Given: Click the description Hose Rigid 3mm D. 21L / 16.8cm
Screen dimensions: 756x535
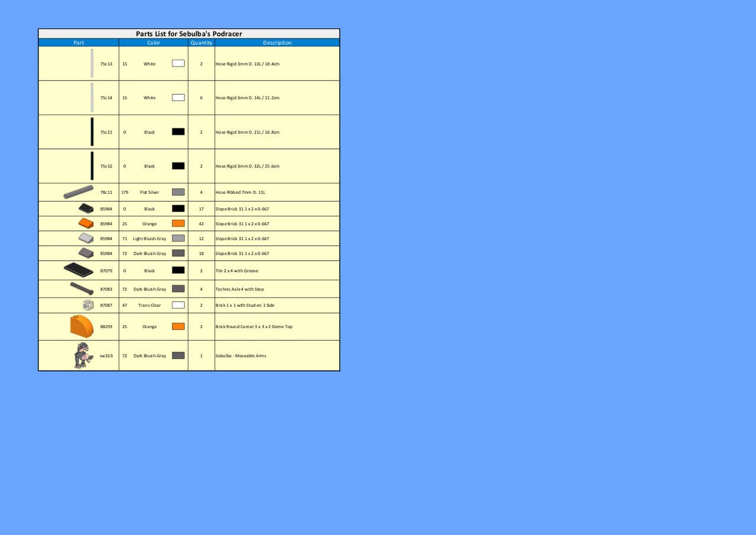Looking at the screenshot, I should tap(247, 132).
